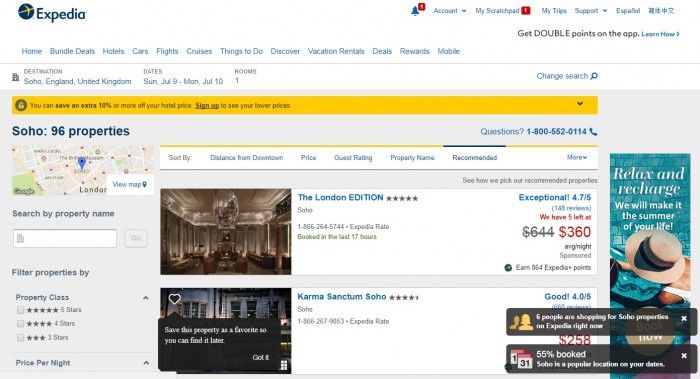
Task: Sort results by Guest Rating
Action: pyautogui.click(x=353, y=158)
